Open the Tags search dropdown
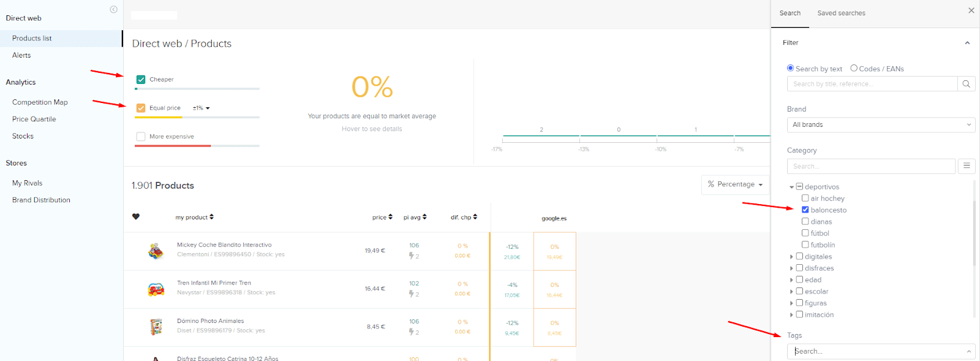980x361 pixels. (881, 351)
